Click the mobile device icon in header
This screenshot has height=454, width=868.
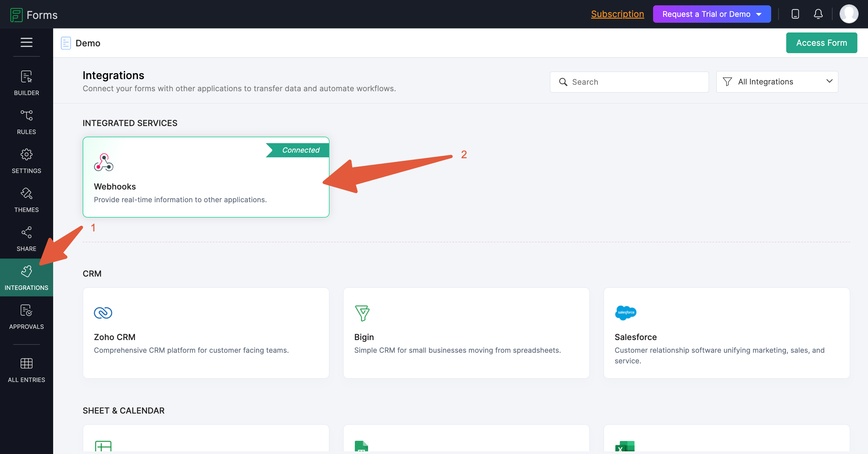(x=795, y=14)
